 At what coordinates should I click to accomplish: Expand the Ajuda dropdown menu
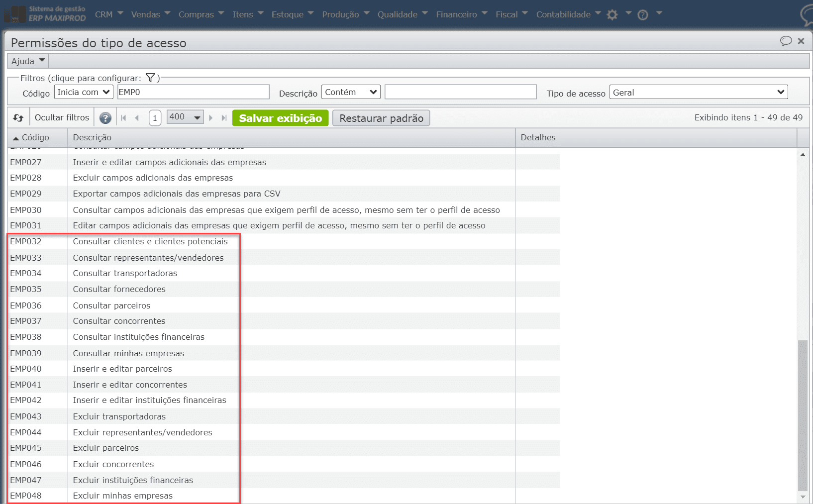pos(28,61)
